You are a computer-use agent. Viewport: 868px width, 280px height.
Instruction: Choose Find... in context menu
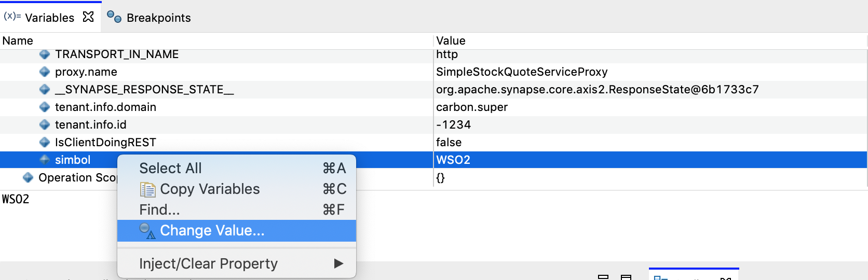click(237, 209)
